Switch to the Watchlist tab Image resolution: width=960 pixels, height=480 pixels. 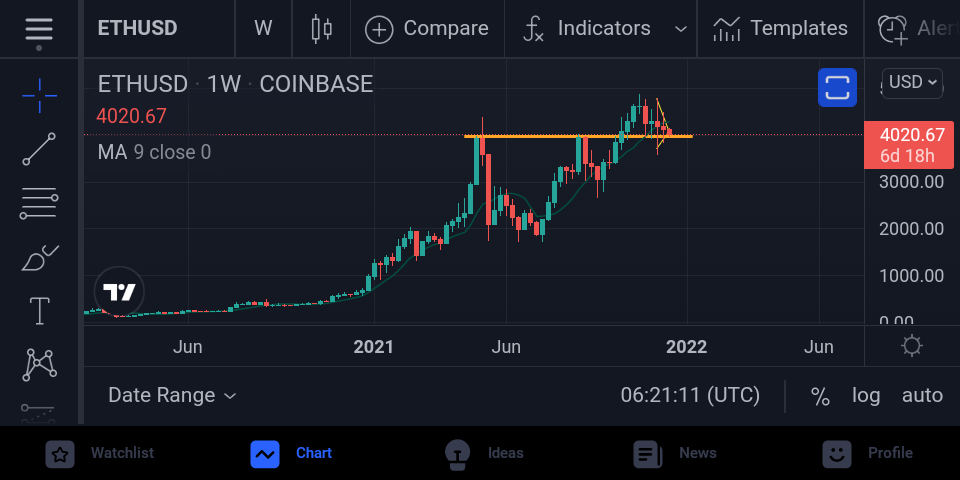(x=100, y=454)
